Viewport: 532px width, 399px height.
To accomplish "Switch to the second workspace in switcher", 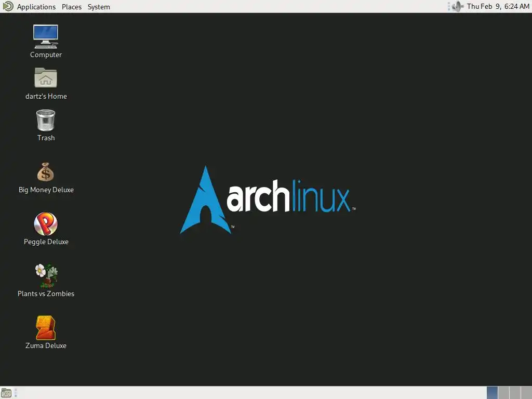I will (x=503, y=393).
